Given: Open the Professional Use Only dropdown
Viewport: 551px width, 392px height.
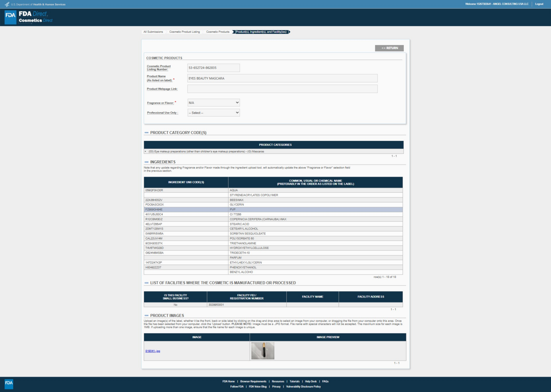Looking at the screenshot, I should tap(214, 113).
